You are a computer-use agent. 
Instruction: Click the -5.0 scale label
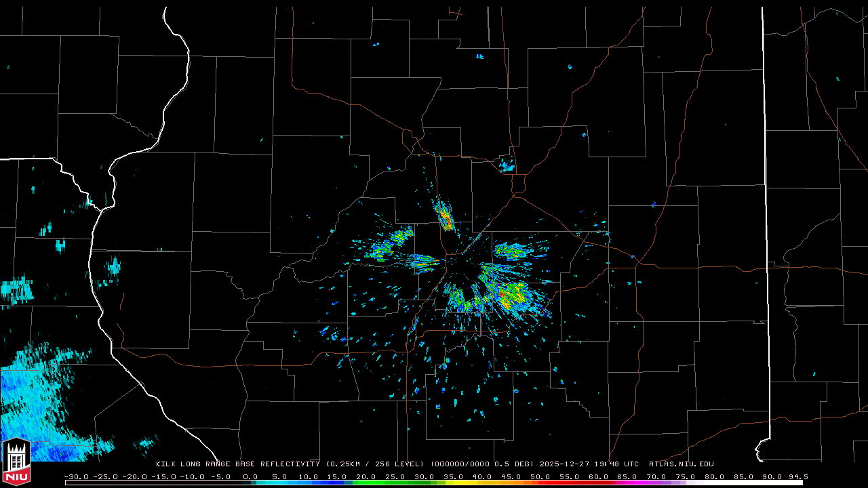[220, 476]
